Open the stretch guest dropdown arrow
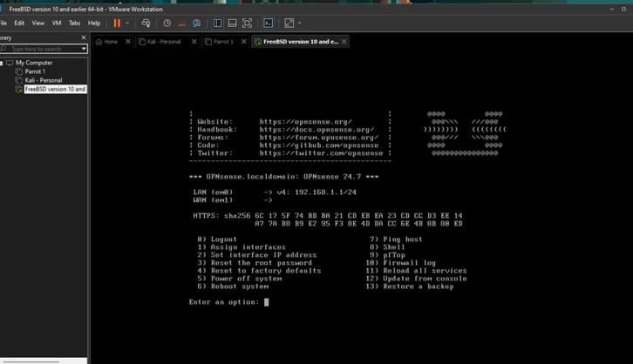The width and height of the screenshot is (633, 364). click(300, 23)
